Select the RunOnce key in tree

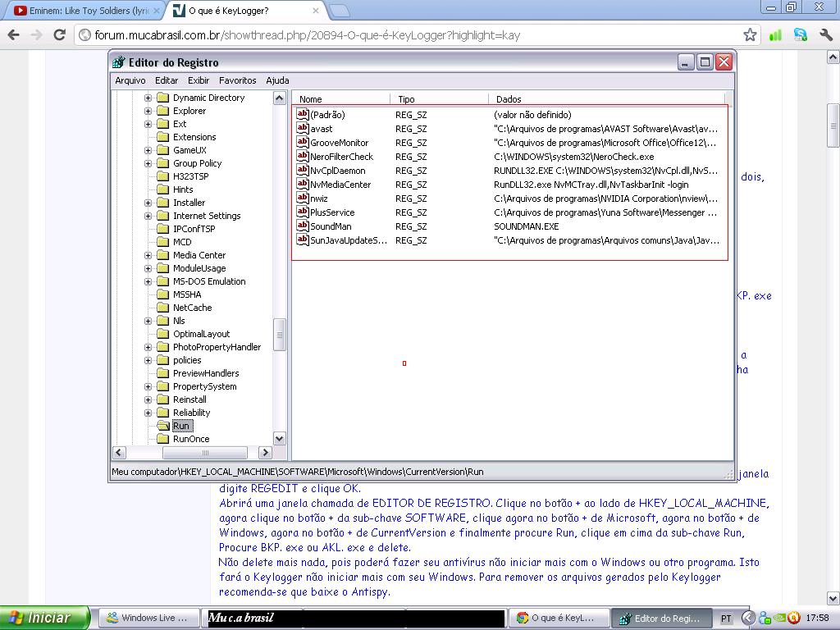[190, 439]
